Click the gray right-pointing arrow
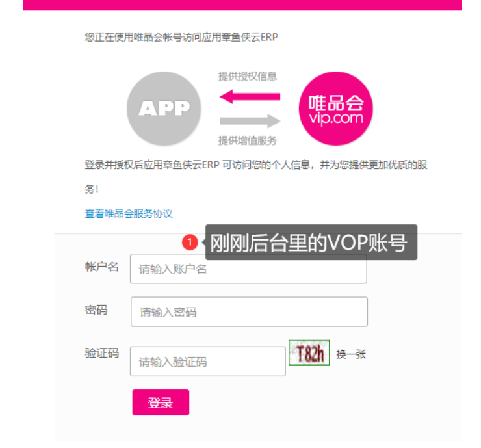481x448 pixels. pos(250,121)
